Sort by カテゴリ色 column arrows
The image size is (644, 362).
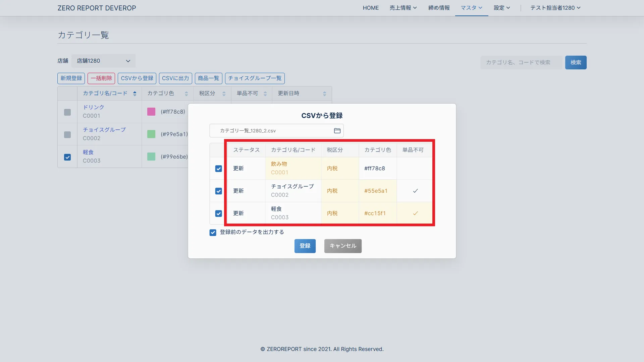click(186, 94)
